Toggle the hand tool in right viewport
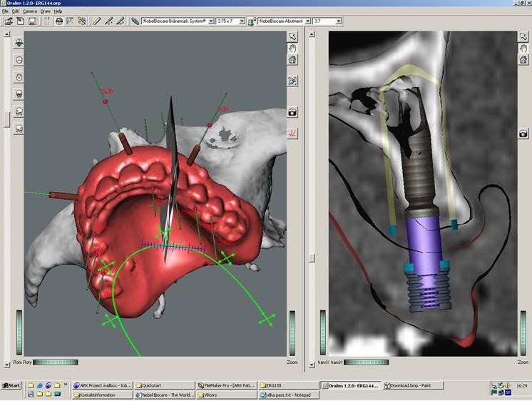The image size is (532, 401). [524, 48]
